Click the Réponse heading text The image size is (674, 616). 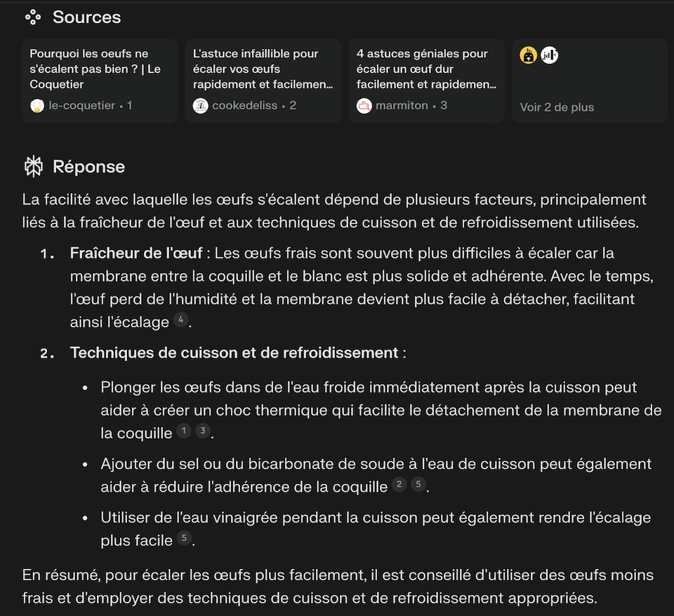(88, 166)
